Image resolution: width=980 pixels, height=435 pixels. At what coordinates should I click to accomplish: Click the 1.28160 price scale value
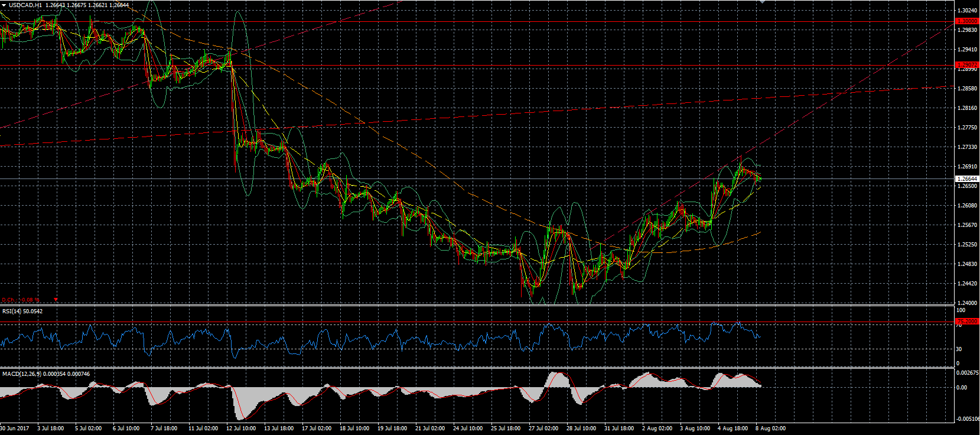click(967, 108)
